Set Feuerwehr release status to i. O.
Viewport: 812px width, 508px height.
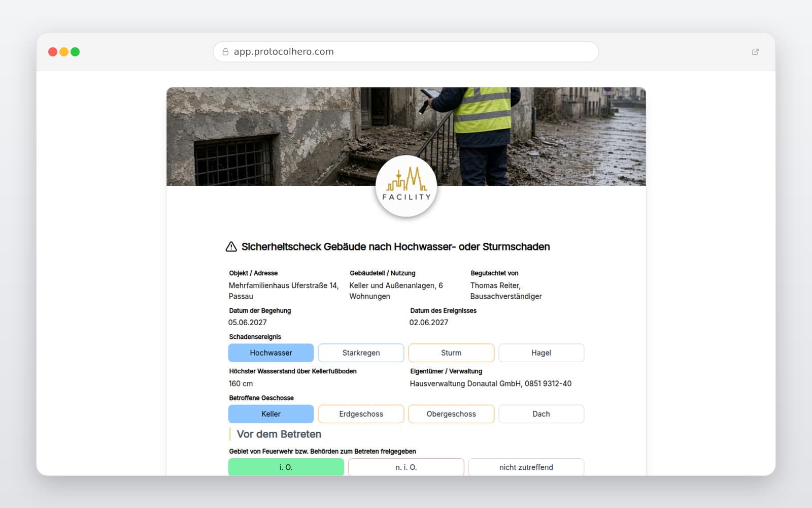pyautogui.click(x=286, y=467)
